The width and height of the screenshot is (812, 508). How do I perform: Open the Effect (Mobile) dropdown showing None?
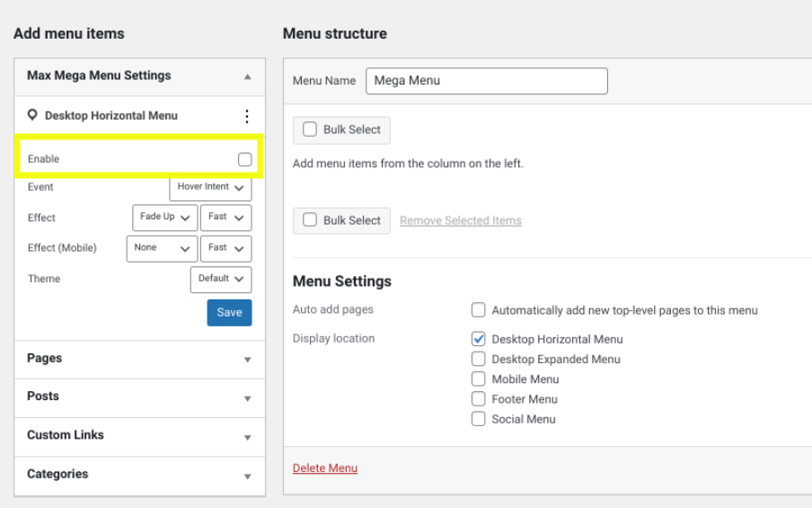click(x=162, y=248)
